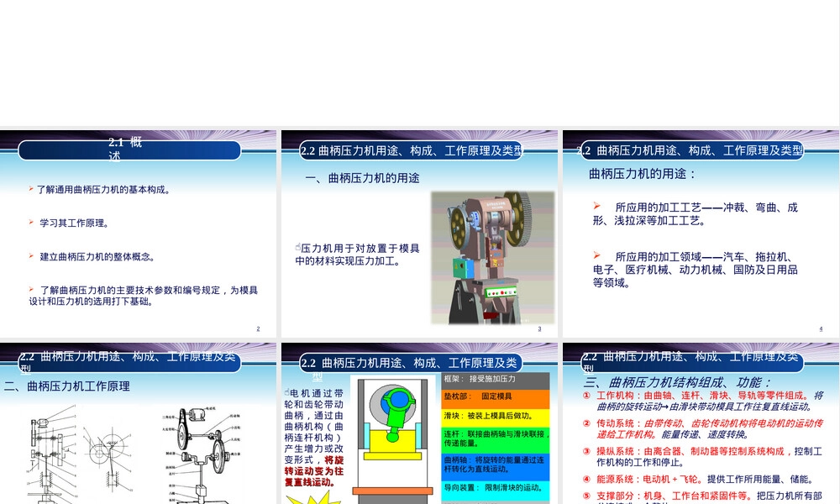Open the slide titled 2.1 概述
This screenshot has width=840, height=504.
click(x=139, y=234)
